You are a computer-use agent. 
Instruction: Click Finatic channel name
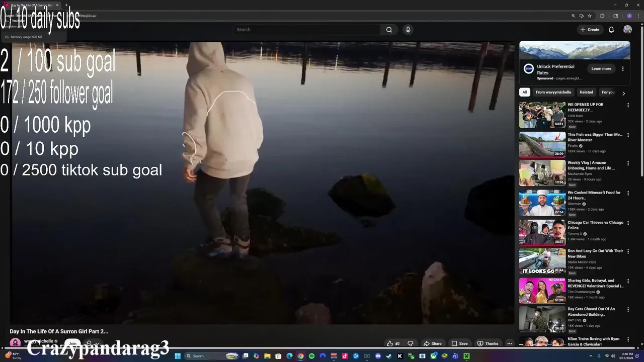pos(573,146)
